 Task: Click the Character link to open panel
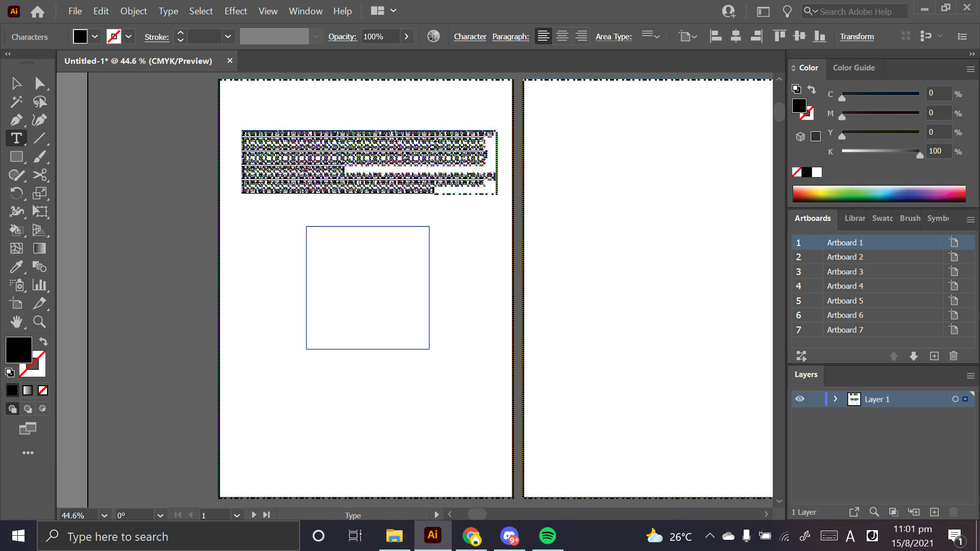coord(470,36)
